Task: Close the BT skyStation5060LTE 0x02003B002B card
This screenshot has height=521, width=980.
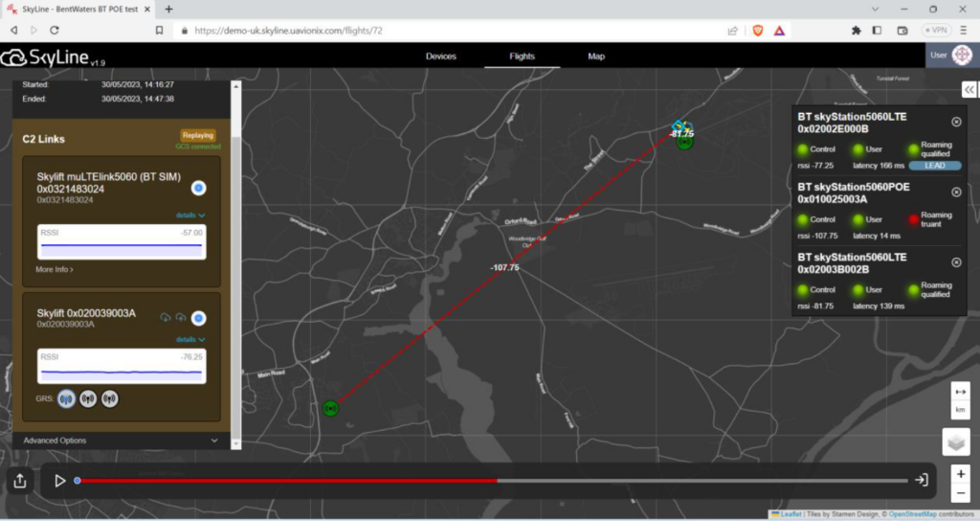Action: 956,262
